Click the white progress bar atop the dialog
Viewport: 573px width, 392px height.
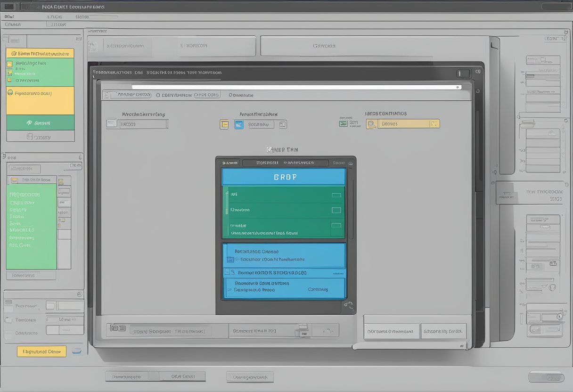pos(296,87)
